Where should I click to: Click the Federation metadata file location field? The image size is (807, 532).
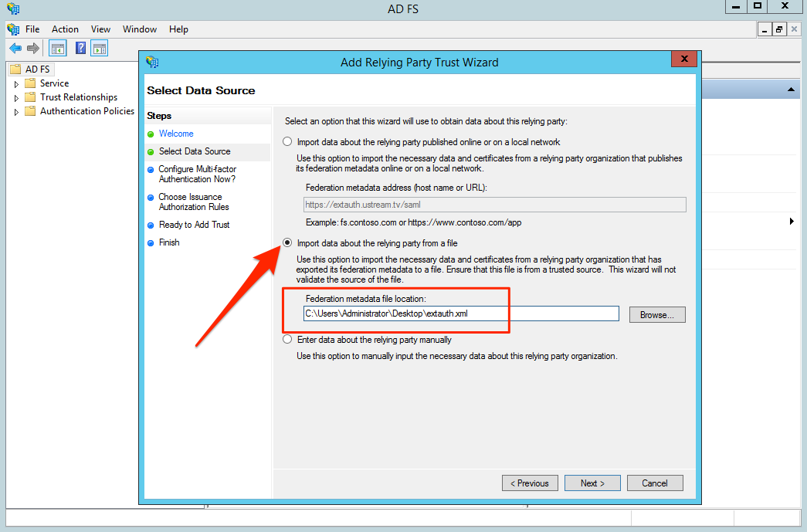461,313
